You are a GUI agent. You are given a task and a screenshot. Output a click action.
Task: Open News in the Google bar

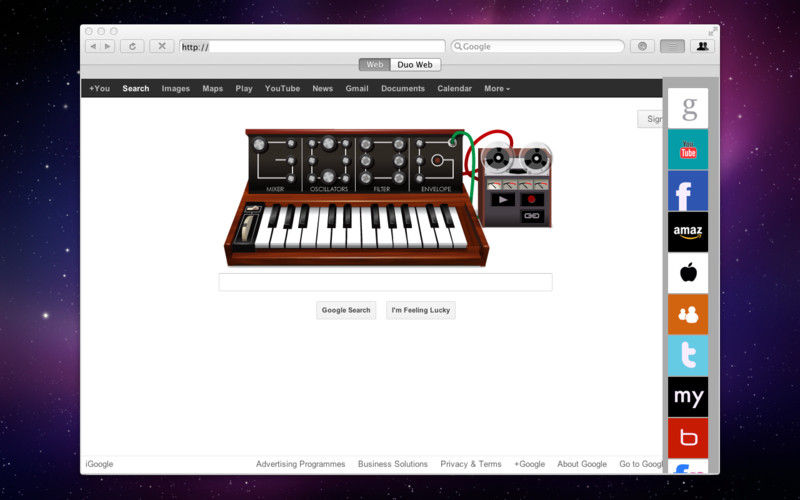(322, 88)
